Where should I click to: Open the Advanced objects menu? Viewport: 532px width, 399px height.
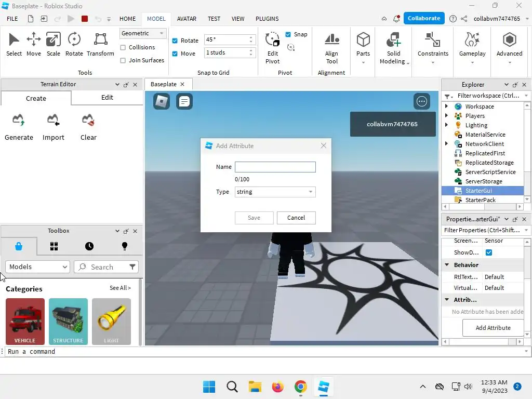click(509, 48)
